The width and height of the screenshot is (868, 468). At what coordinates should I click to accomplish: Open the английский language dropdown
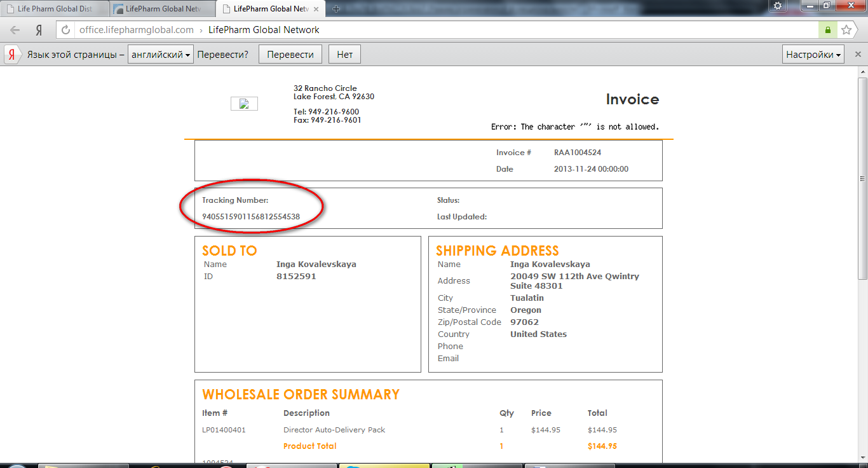click(161, 55)
